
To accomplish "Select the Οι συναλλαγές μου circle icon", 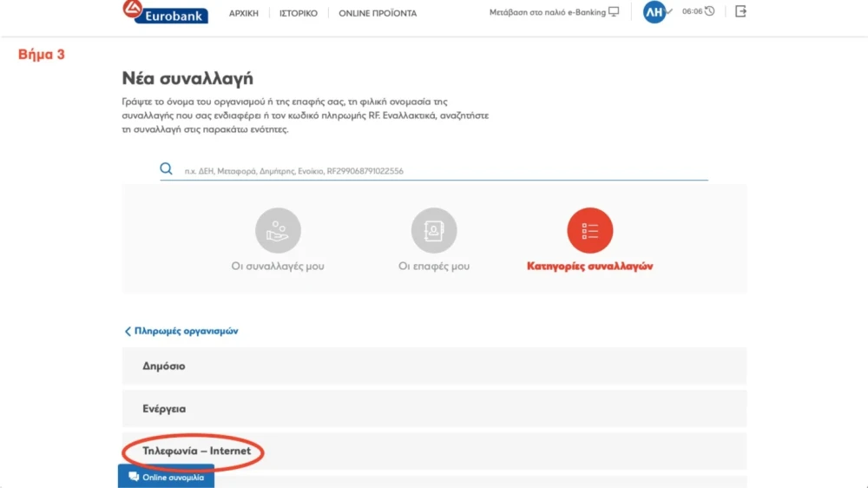I will pos(278,230).
